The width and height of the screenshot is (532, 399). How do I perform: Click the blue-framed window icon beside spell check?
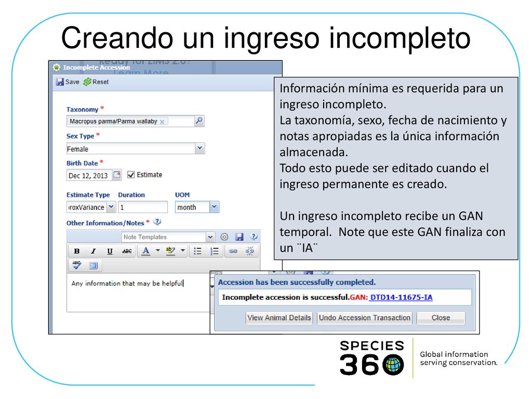tap(94, 265)
